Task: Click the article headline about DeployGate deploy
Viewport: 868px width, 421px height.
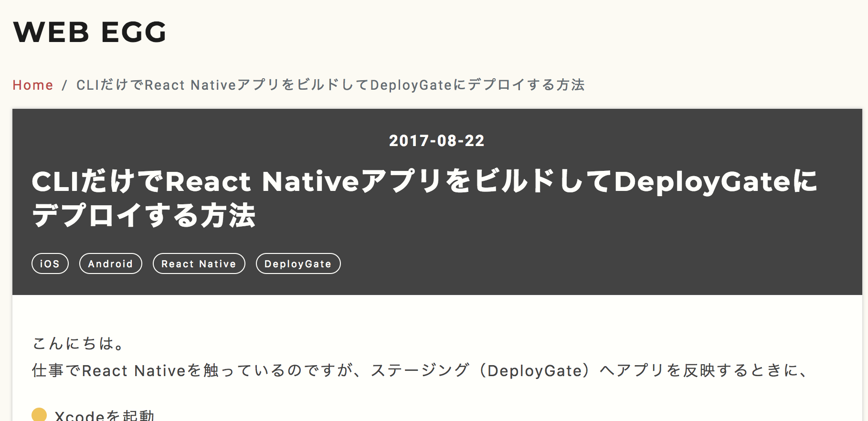Action: (424, 198)
